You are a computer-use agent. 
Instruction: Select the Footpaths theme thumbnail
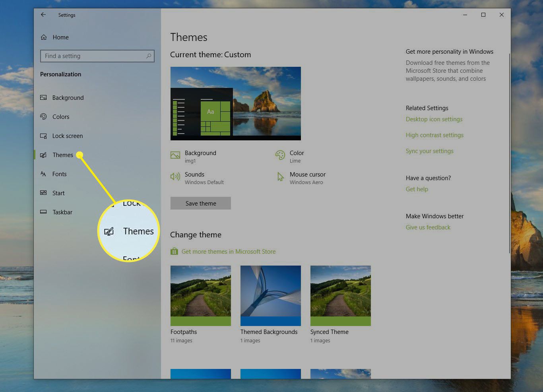coord(201,296)
